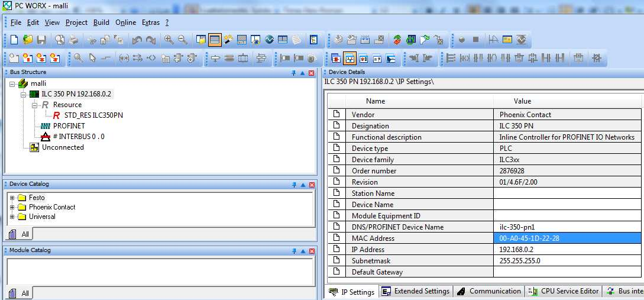Click the grey stop square in the toolbar
This screenshot has height=300, width=644.
coord(475,40)
